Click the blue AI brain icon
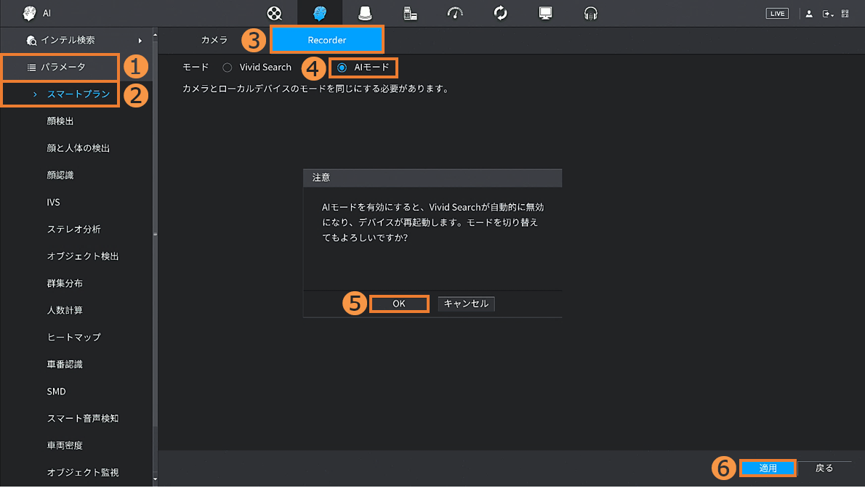Image resolution: width=865 pixels, height=504 pixels. pos(319,13)
